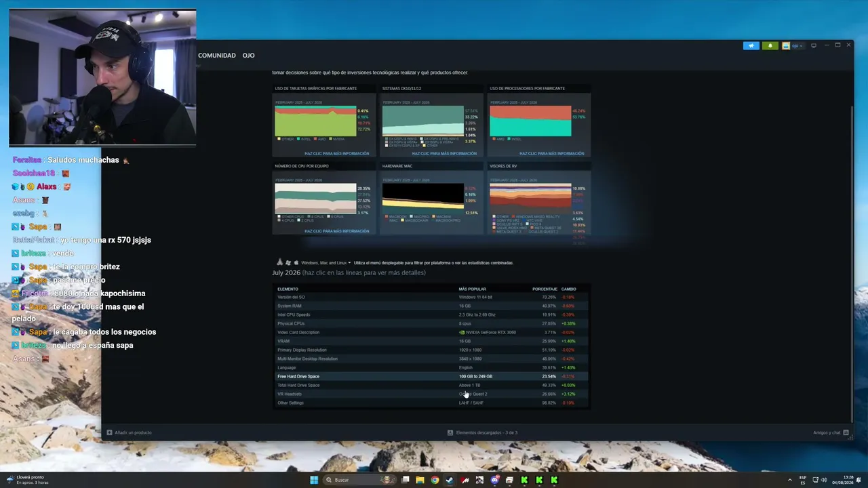
Task: Switch Steam to Big Picture mode
Action: tap(814, 46)
